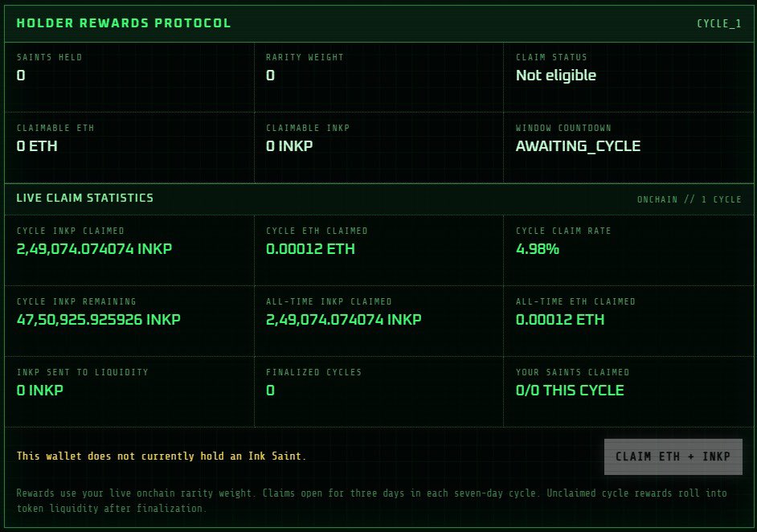Select the HOLDER REWARDS PROTOCOL heading
Viewport: 757px width, 532px height.
click(124, 23)
